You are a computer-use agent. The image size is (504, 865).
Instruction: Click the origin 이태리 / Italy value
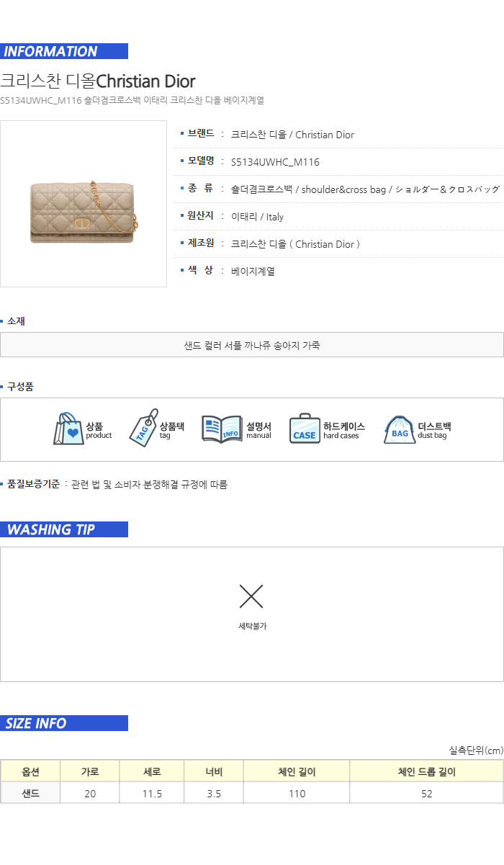pyautogui.click(x=257, y=217)
